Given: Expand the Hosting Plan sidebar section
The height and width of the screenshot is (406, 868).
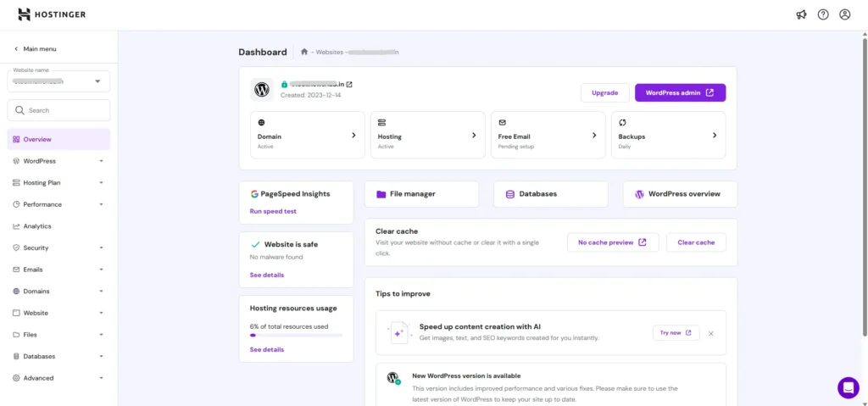Looking at the screenshot, I should 102,183.
